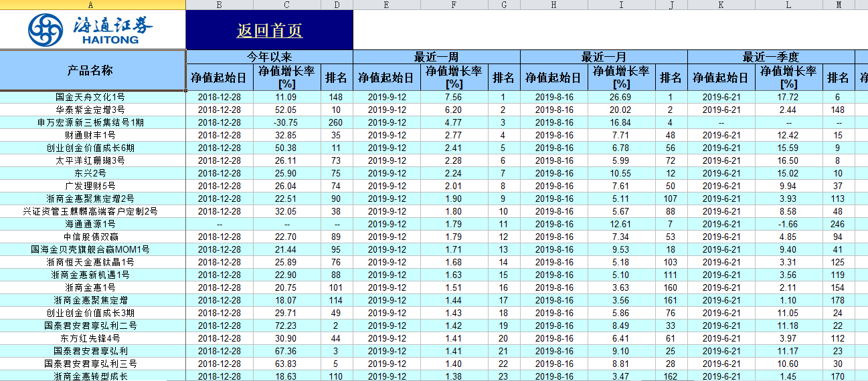Select product name 国泰君安君享弘利
The width and height of the screenshot is (868, 381).
click(90, 351)
